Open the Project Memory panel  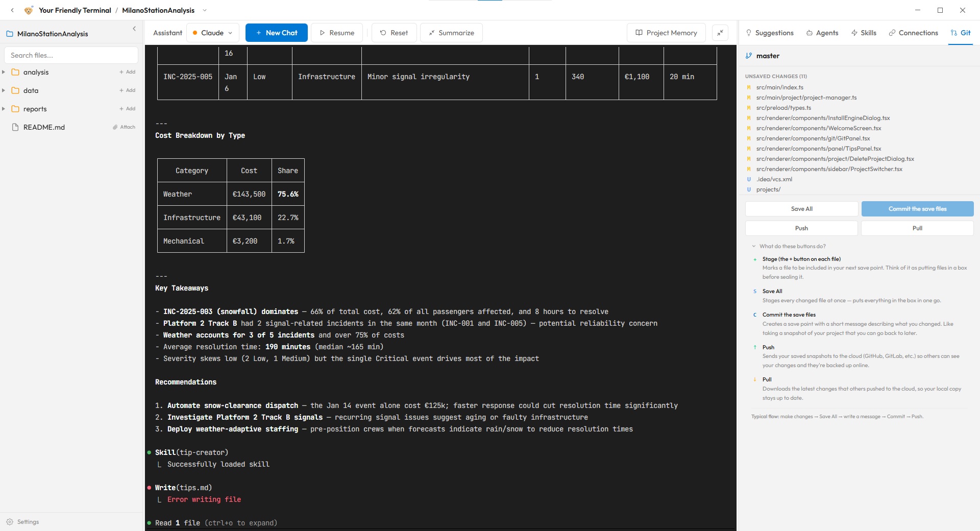666,32
